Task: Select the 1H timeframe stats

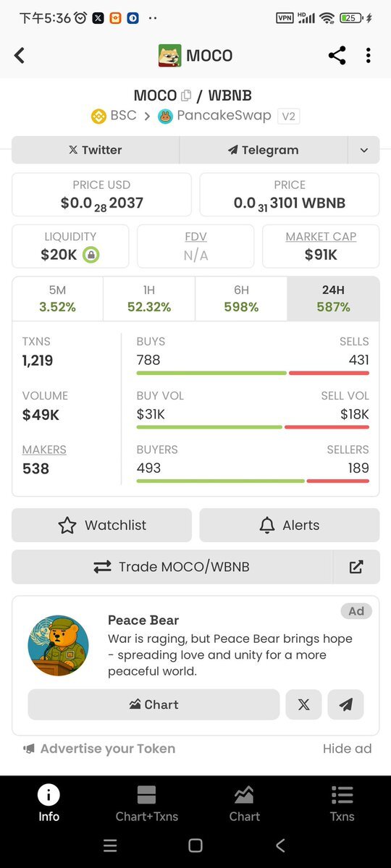Action: [149, 299]
